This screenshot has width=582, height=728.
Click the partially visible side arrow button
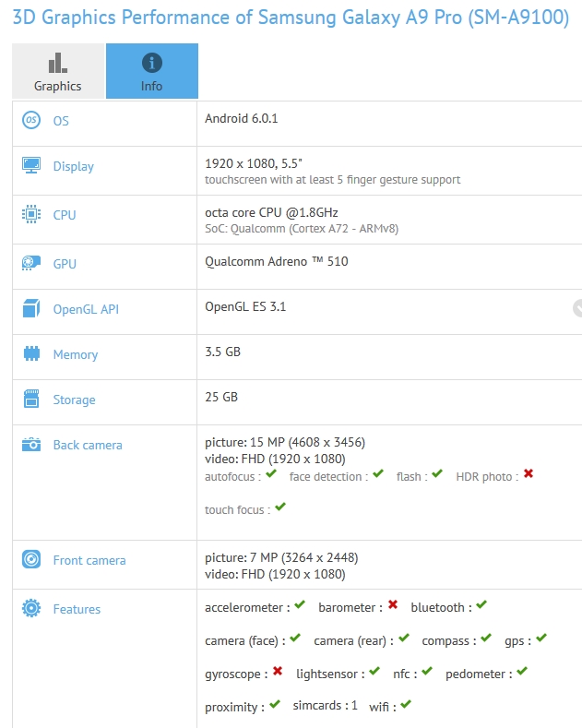[577, 308]
